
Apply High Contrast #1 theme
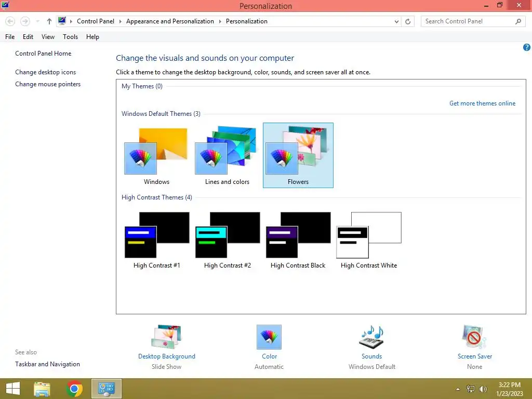[x=156, y=240]
